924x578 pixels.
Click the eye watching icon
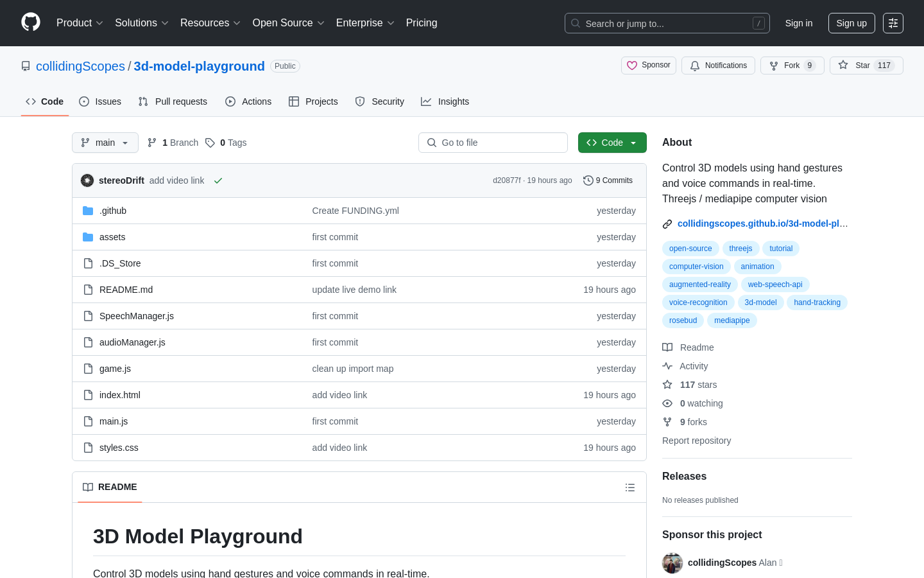click(667, 403)
